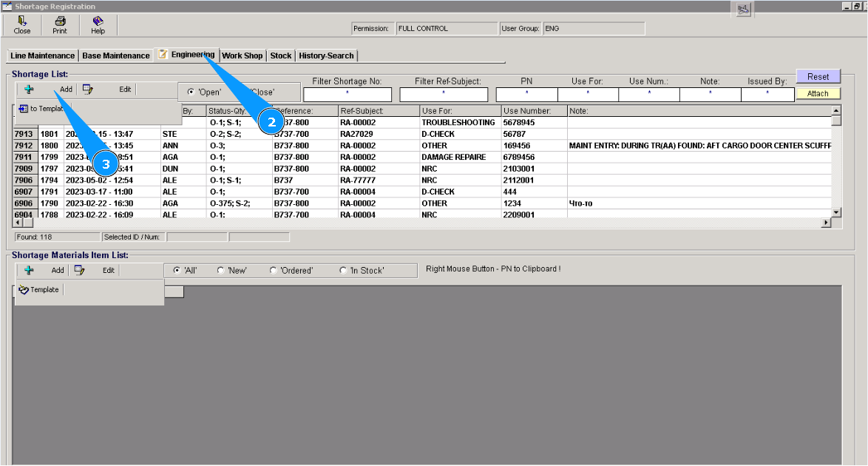Select shortage row 7912
Screen dimensions: 868x466
tap(422, 146)
